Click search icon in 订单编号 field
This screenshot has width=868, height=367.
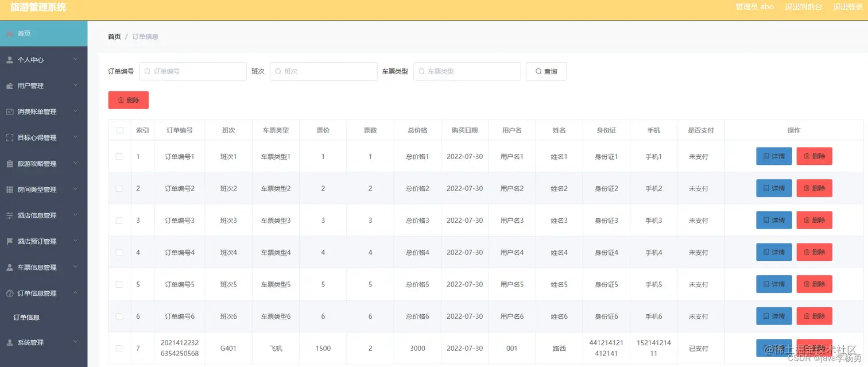(x=148, y=72)
